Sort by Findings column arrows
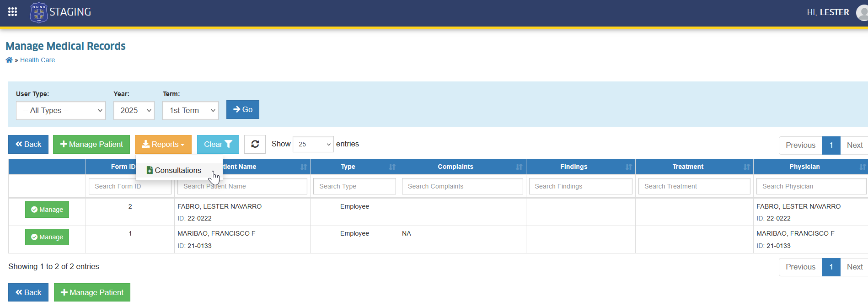This screenshot has height=307, width=868. click(628, 167)
